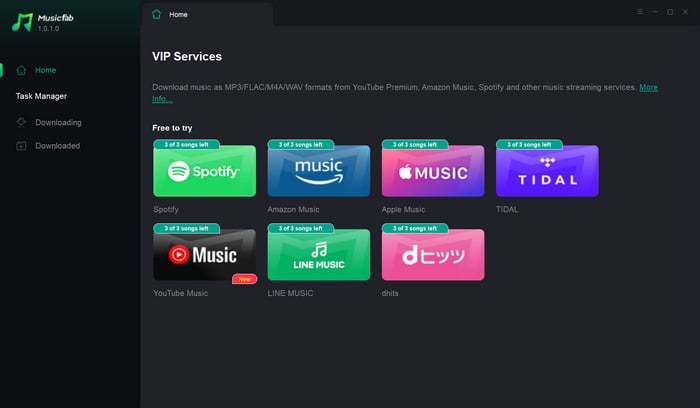Click the songs left badge on Spotify
The image size is (700, 408).
(187, 144)
